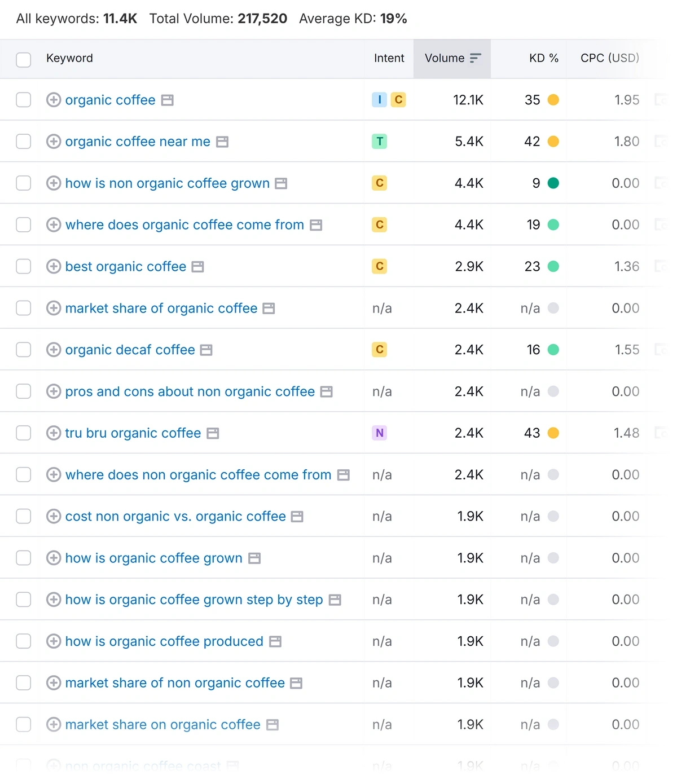Screen dimensions: 677x784
Task: Tick 'market share of organic coffee' checkbox
Action: (24, 308)
